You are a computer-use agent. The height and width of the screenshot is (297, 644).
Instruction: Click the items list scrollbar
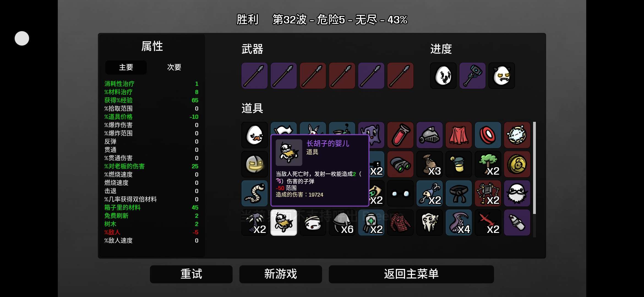pyautogui.click(x=534, y=168)
